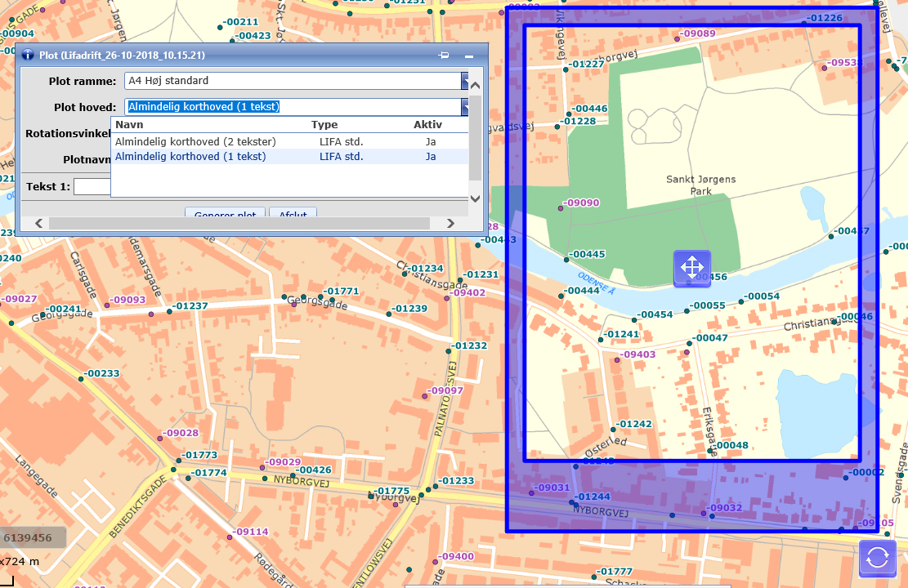
Task: Click the info icon in Plot dialog title
Action: (27, 55)
